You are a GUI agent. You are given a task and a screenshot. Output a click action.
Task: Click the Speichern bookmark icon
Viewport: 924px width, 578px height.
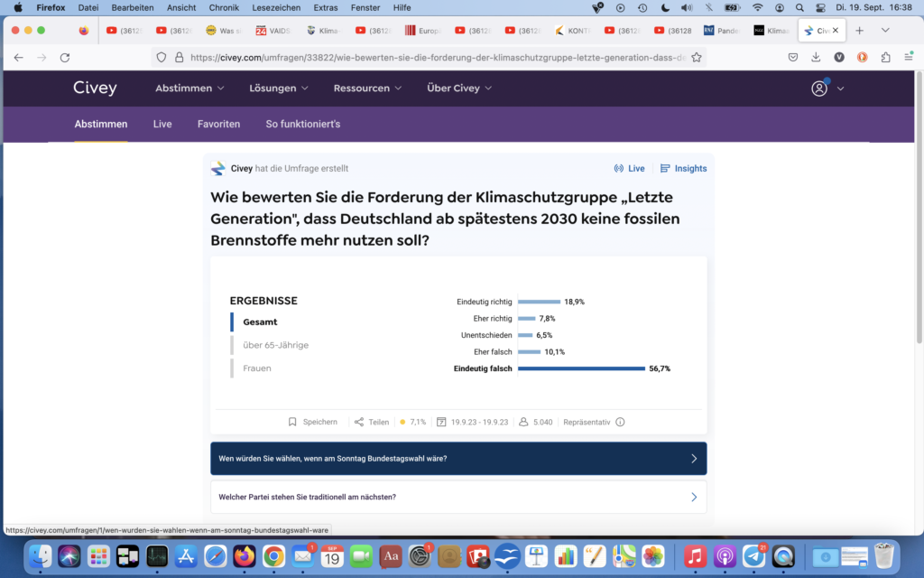click(292, 422)
